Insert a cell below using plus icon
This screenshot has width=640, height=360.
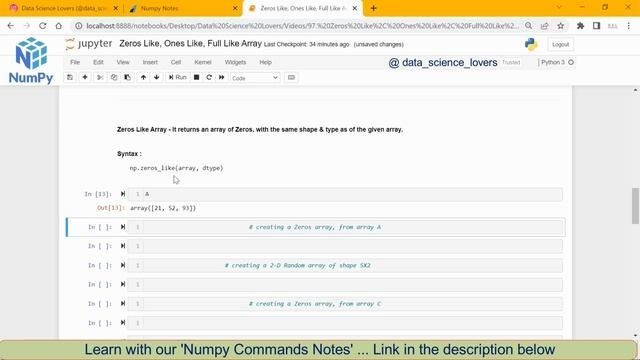85,77
